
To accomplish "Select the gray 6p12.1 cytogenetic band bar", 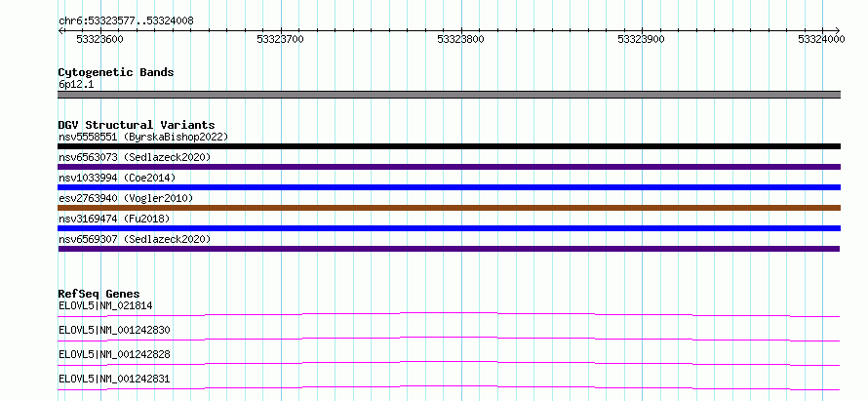I will point(449,95).
